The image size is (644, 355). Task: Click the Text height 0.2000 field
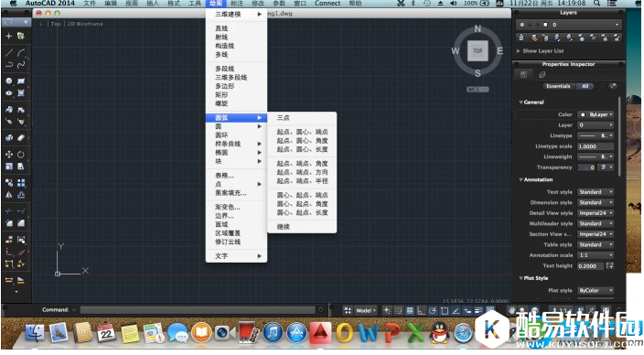(x=591, y=266)
